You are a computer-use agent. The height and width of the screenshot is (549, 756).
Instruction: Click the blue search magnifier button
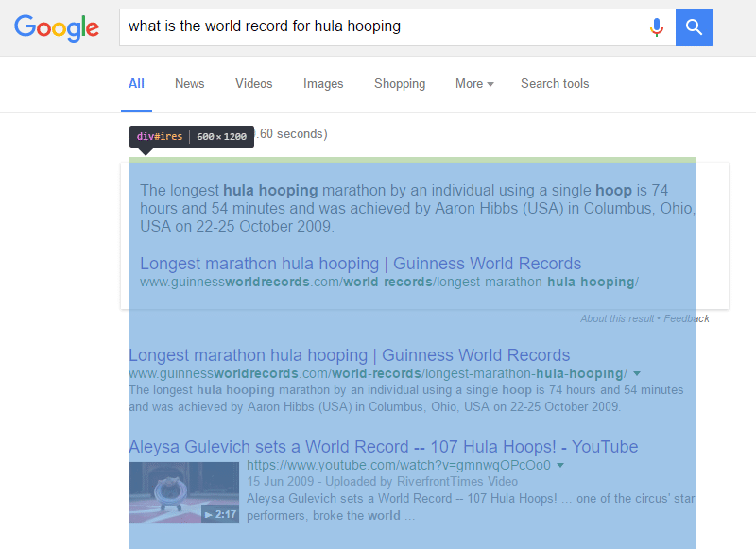click(695, 27)
